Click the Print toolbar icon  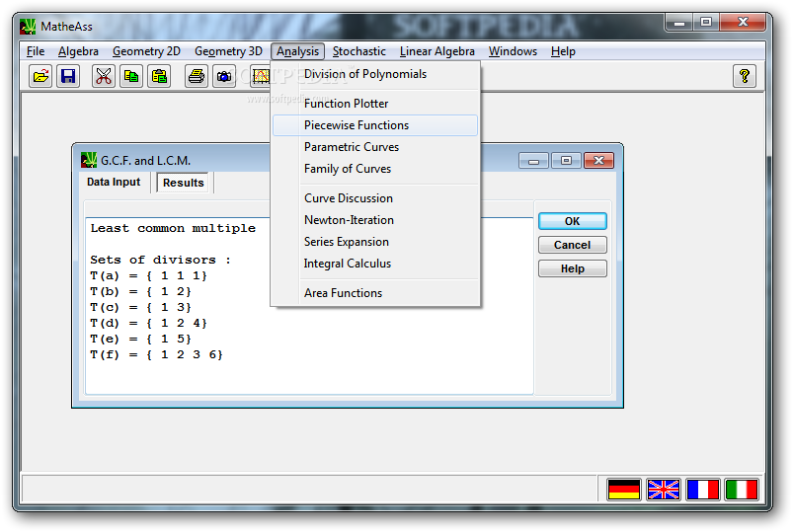197,76
